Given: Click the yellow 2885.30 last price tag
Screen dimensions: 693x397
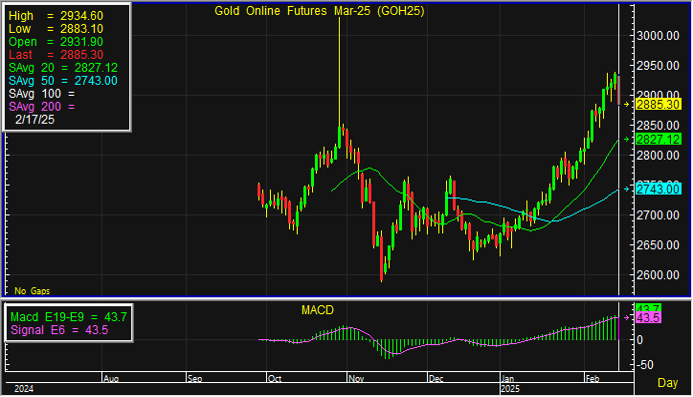Looking at the screenshot, I should [x=658, y=104].
